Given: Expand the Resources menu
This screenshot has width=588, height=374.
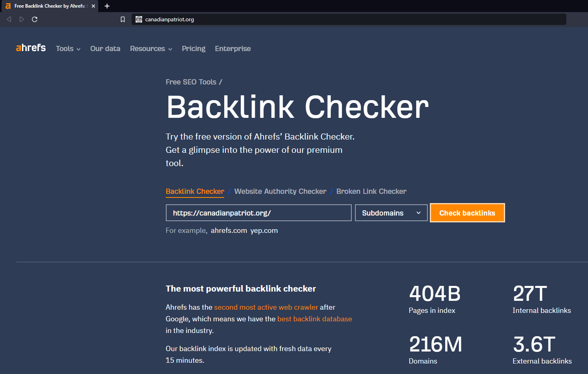Looking at the screenshot, I should 151,49.
